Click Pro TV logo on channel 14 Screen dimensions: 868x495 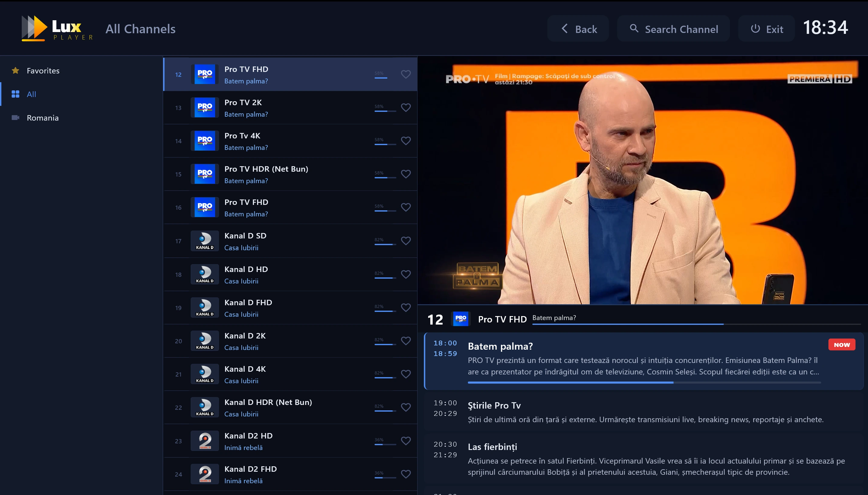click(205, 141)
